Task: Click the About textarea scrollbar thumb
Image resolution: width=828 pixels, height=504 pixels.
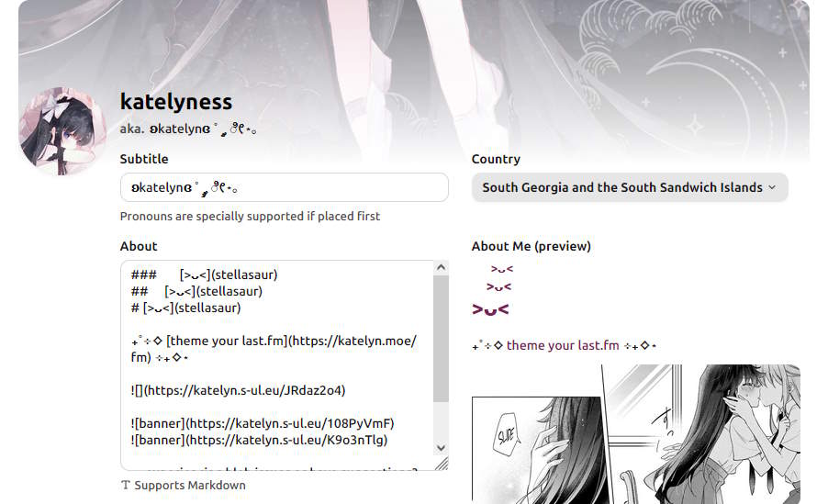Action: (x=441, y=338)
